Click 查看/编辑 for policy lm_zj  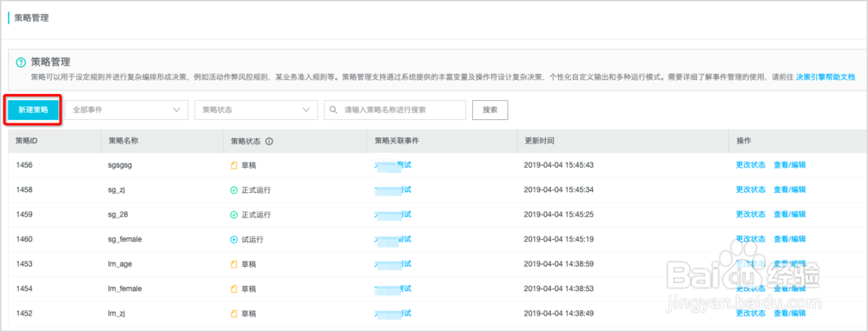pos(789,313)
